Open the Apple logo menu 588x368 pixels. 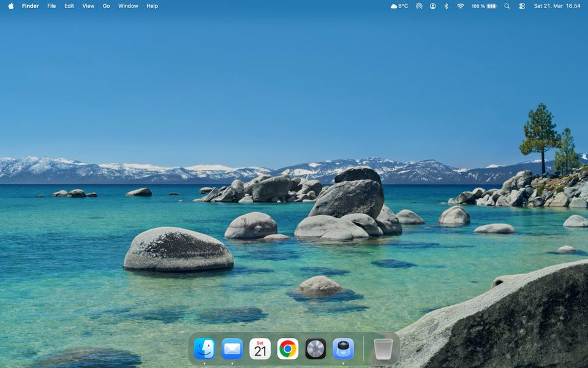(x=10, y=6)
